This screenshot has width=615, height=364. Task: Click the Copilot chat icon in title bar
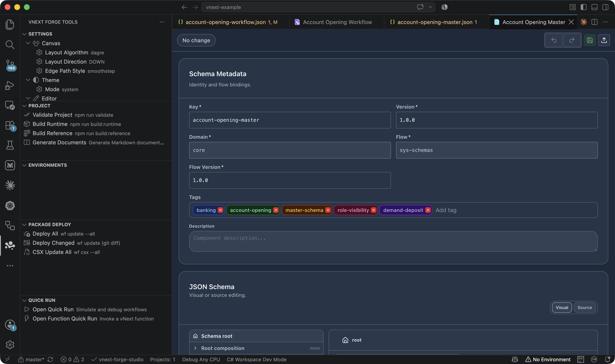click(x=420, y=7)
